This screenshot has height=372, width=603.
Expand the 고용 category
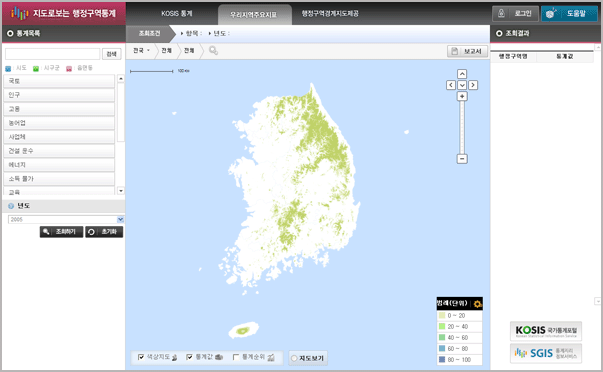59,109
